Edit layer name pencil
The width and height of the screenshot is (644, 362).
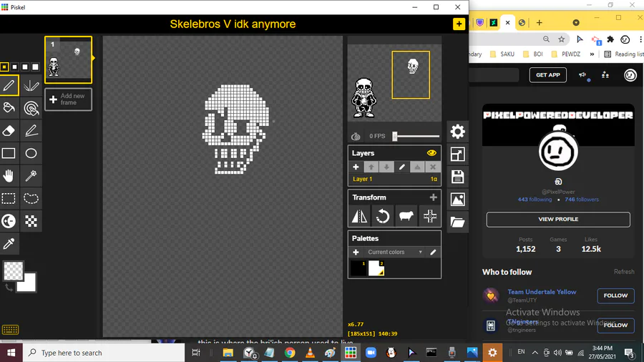[401, 167]
